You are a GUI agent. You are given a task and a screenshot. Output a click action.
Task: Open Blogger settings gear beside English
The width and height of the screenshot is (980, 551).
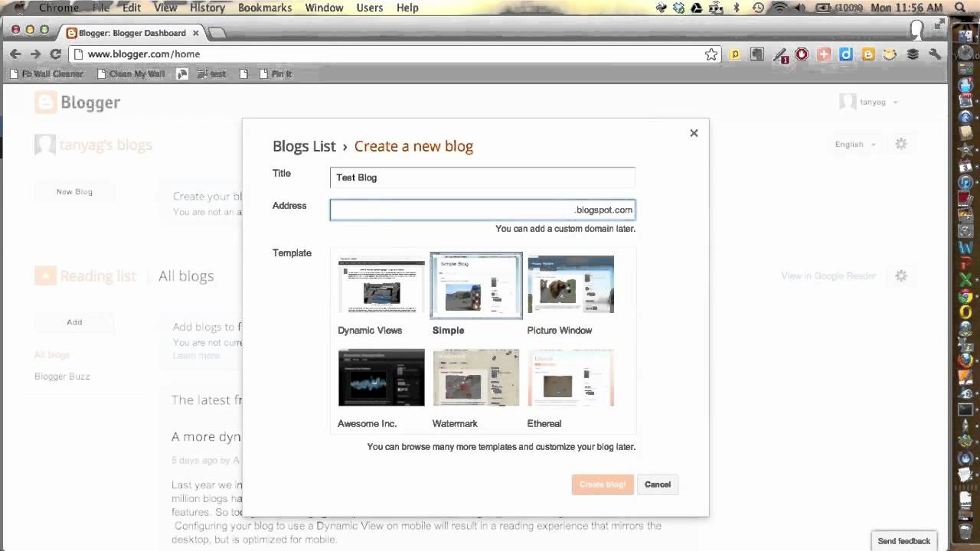click(901, 144)
